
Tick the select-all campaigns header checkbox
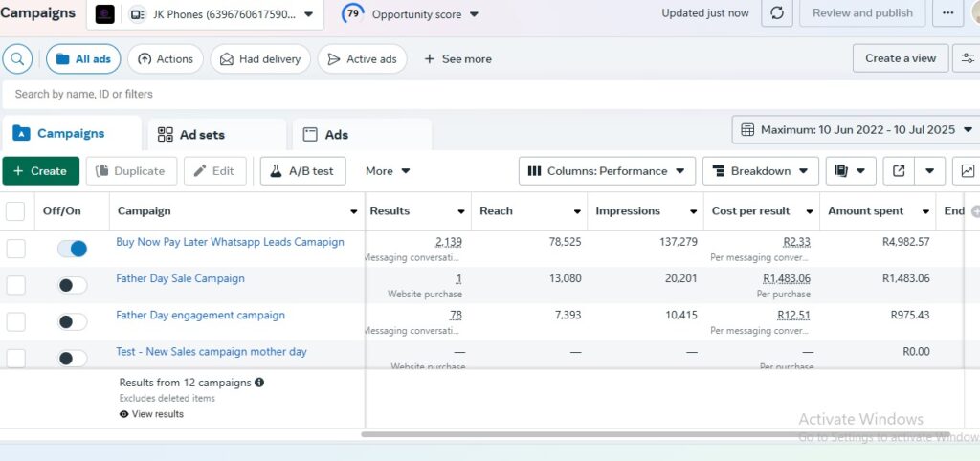16,210
